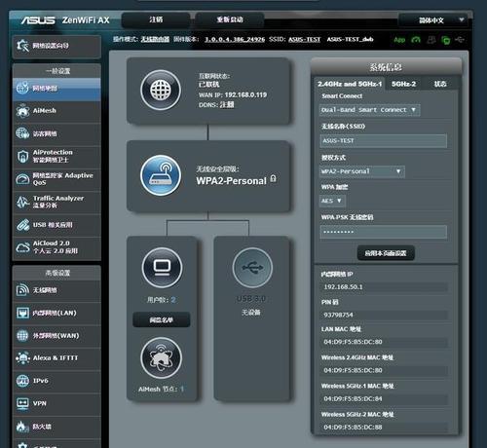Viewport: 487px width, 448px height.
Task: Click the ASUS logo in the header
Action: point(38,20)
